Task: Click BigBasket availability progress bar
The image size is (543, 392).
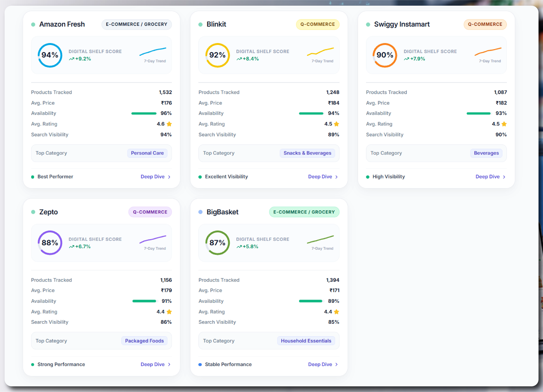Action: coord(312,301)
